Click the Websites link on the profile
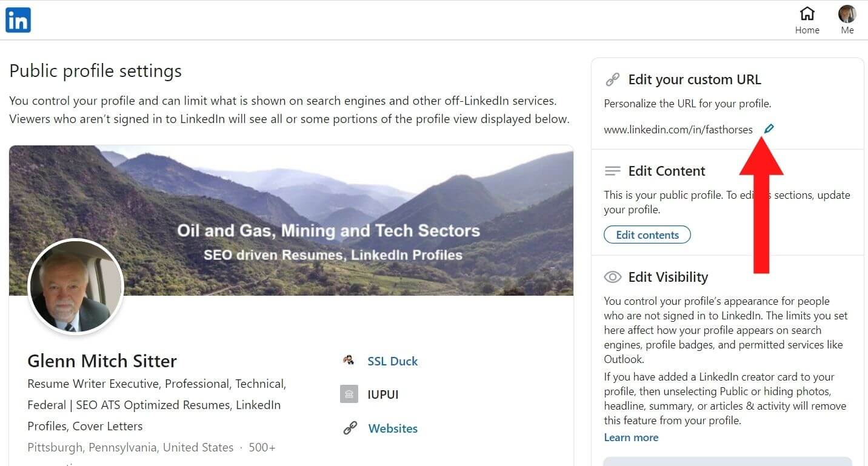 click(x=393, y=428)
